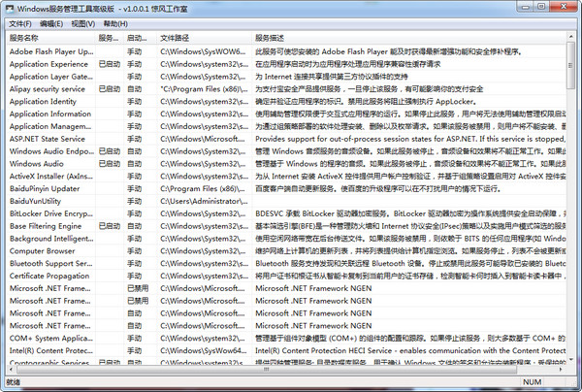Select BaiduPinyin Updater service
Image resolution: width=582 pixels, height=392 pixels.
point(45,188)
